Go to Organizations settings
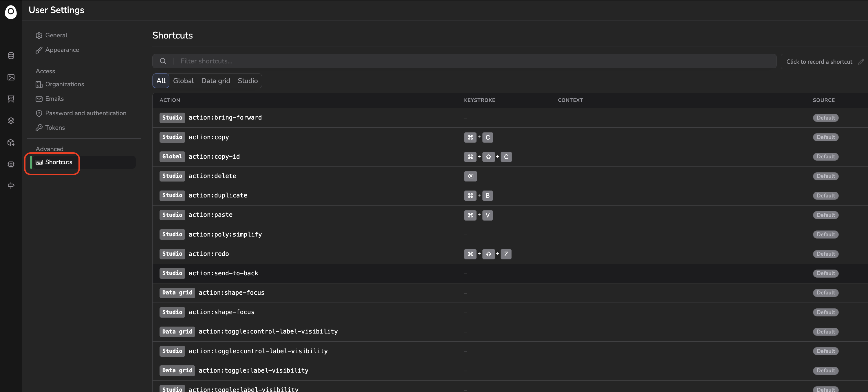The width and height of the screenshot is (868, 392). pos(65,84)
